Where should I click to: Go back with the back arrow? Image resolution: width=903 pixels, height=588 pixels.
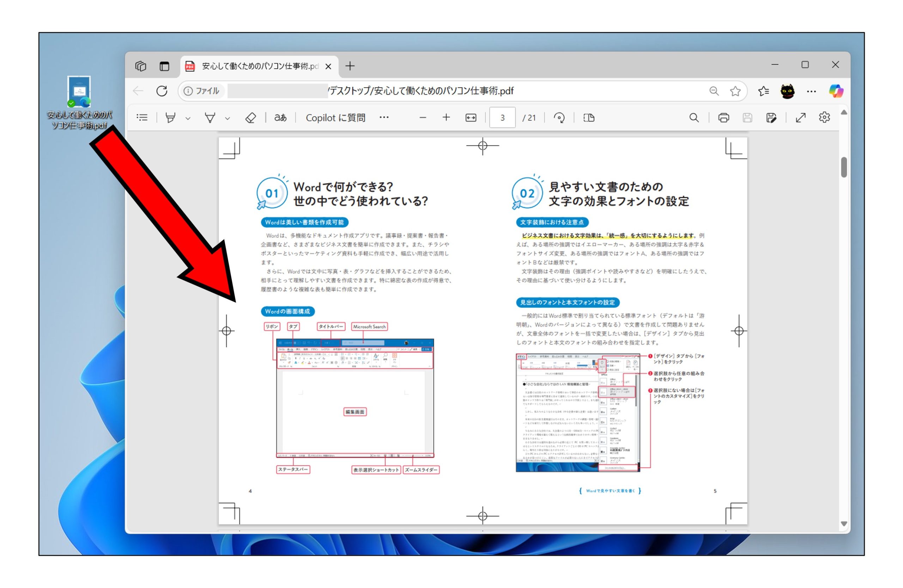pyautogui.click(x=138, y=91)
